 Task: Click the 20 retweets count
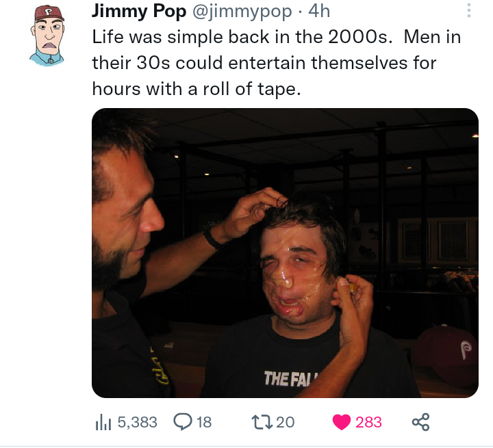(286, 422)
